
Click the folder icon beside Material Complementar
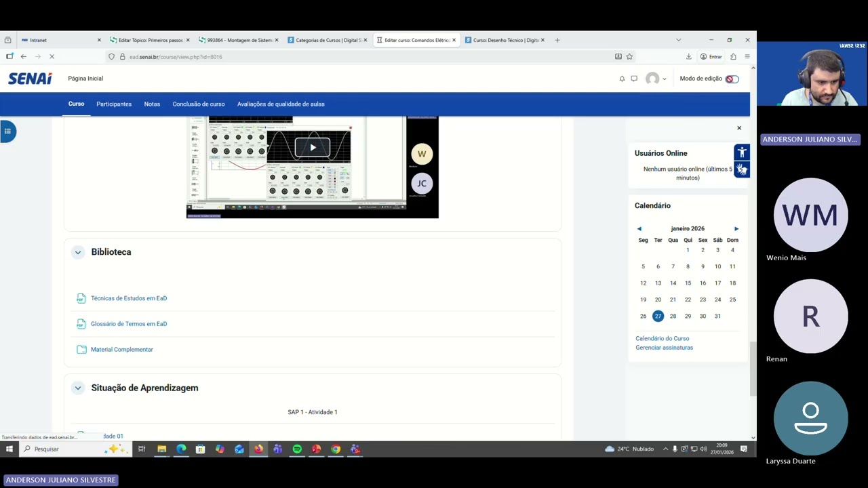(81, 350)
